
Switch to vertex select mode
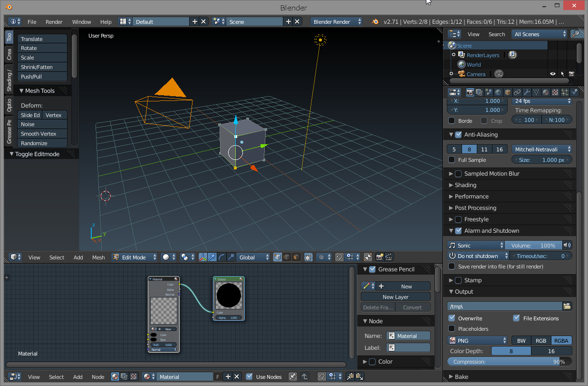(278, 257)
